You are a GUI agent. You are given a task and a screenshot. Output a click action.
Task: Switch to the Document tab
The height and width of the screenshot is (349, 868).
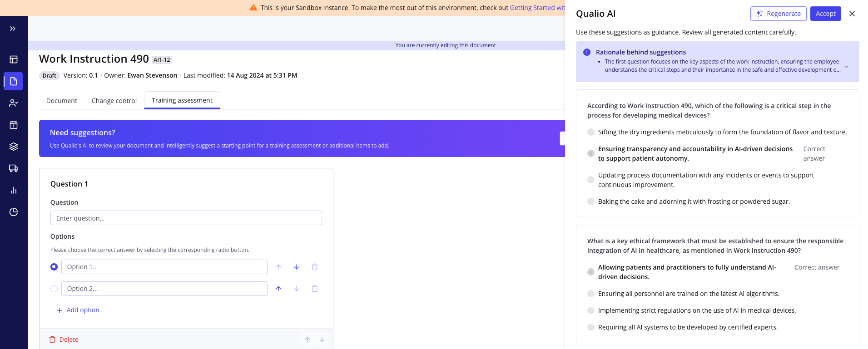coord(62,101)
